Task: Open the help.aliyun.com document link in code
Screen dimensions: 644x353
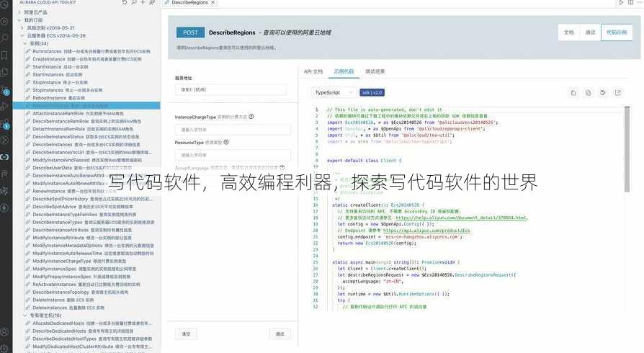Action: [461, 218]
